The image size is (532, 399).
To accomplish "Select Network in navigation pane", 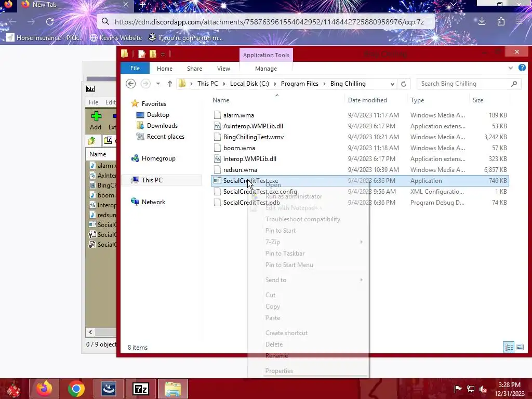I will coord(148,202).
